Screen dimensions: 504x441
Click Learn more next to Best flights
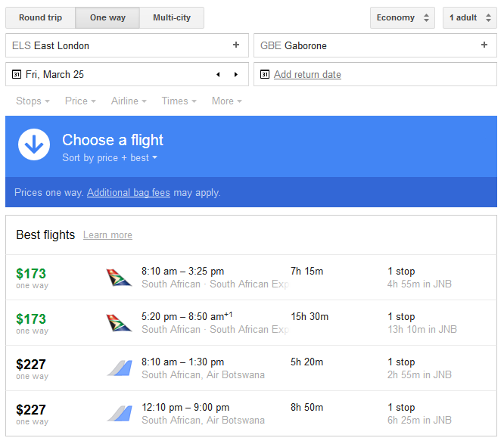click(107, 235)
